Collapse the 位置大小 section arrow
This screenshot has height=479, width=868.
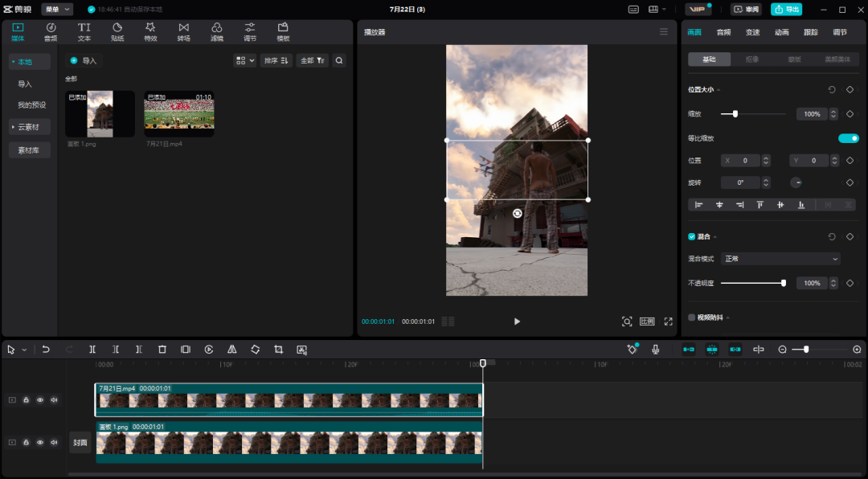pyautogui.click(x=719, y=90)
